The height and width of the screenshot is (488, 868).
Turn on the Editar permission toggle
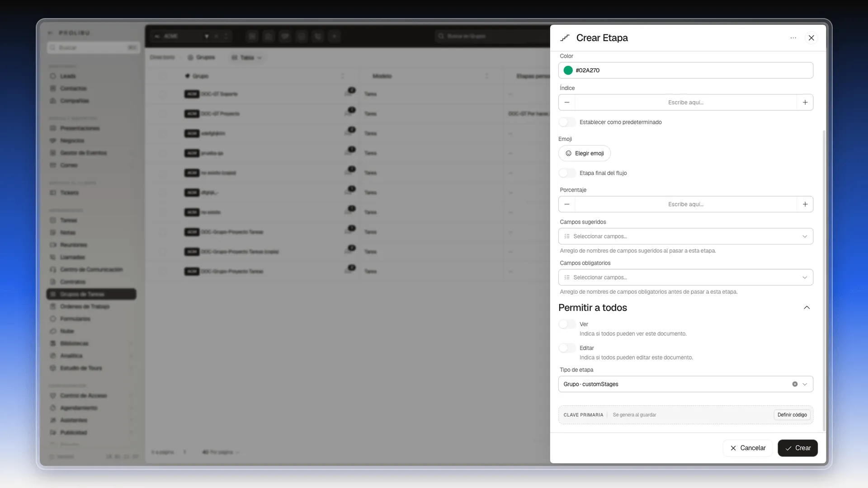[x=567, y=348]
